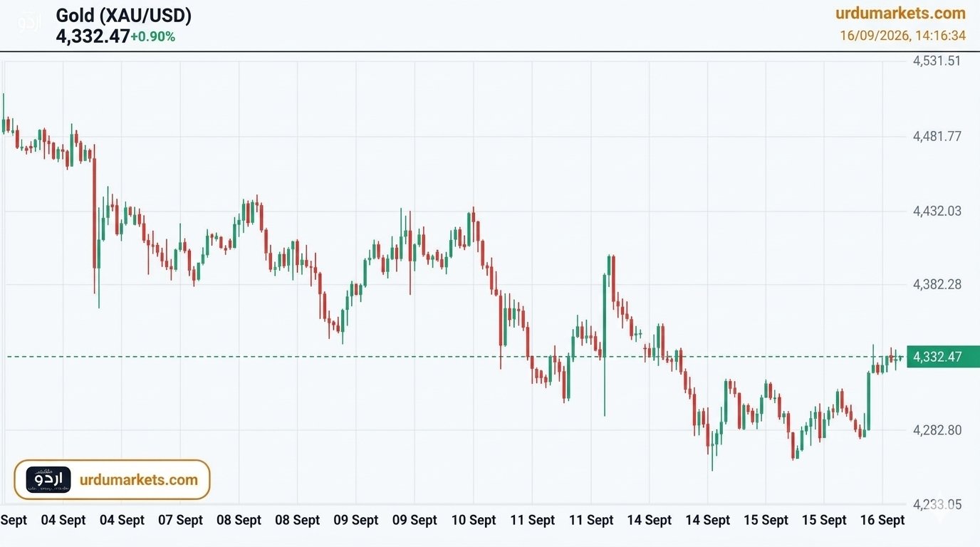This screenshot has height=547, width=980.
Task: Click the 4,382.28 price axis label
Action: [x=937, y=284]
